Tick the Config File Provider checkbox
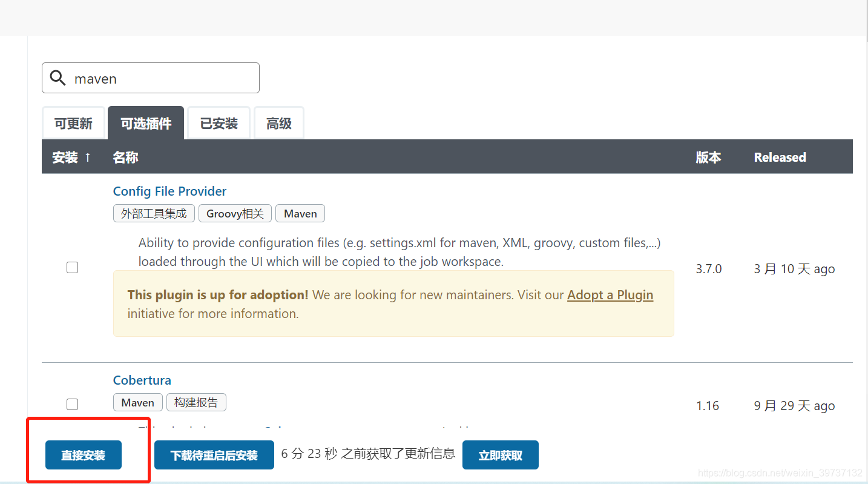Image resolution: width=868 pixels, height=484 pixels. 72,267
